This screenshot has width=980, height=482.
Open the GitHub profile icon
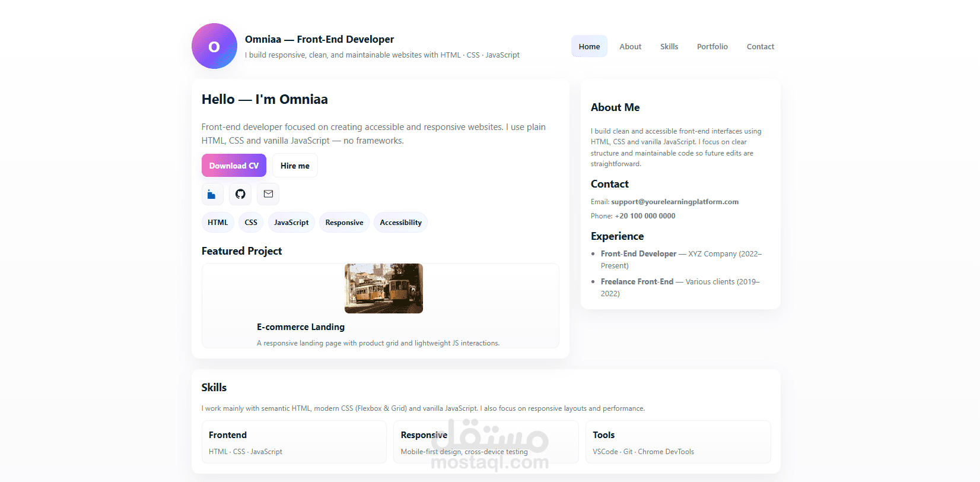[x=240, y=194]
